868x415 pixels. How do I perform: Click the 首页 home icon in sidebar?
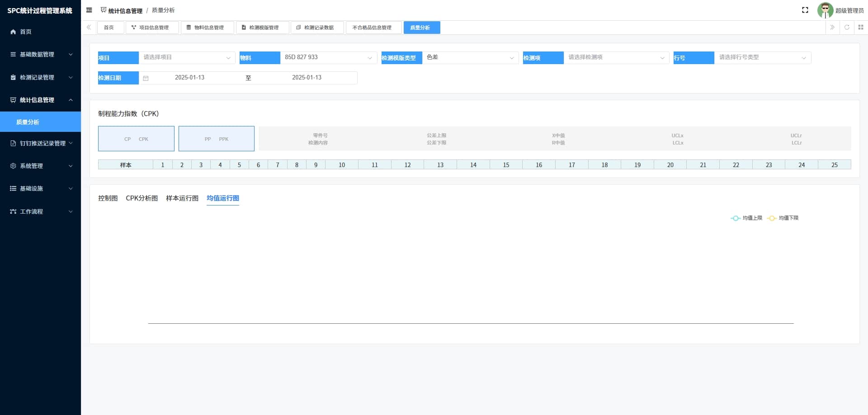coord(13,32)
